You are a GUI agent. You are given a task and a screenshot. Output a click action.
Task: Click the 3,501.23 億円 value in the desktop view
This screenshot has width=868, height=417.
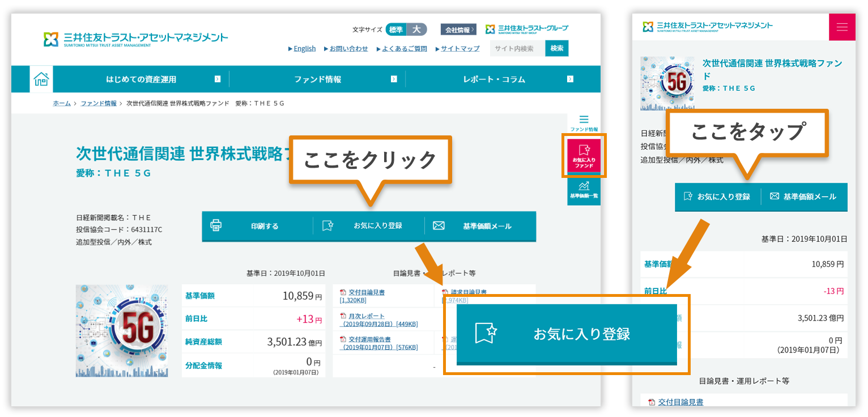pyautogui.click(x=295, y=342)
